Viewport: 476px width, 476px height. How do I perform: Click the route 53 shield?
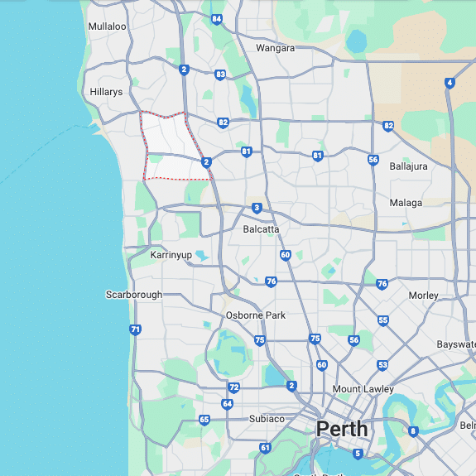coord(382,365)
